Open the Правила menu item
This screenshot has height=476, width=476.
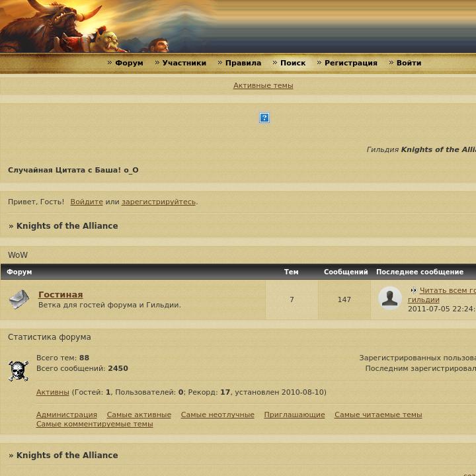[243, 63]
